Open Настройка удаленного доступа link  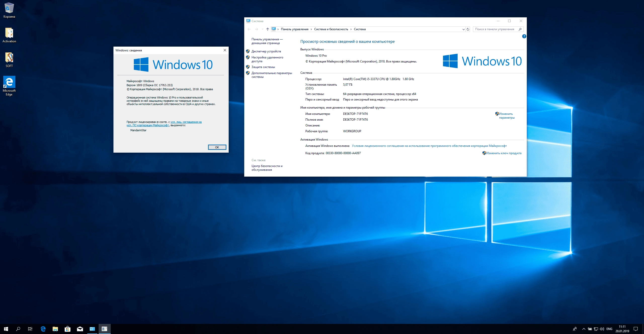(x=267, y=59)
